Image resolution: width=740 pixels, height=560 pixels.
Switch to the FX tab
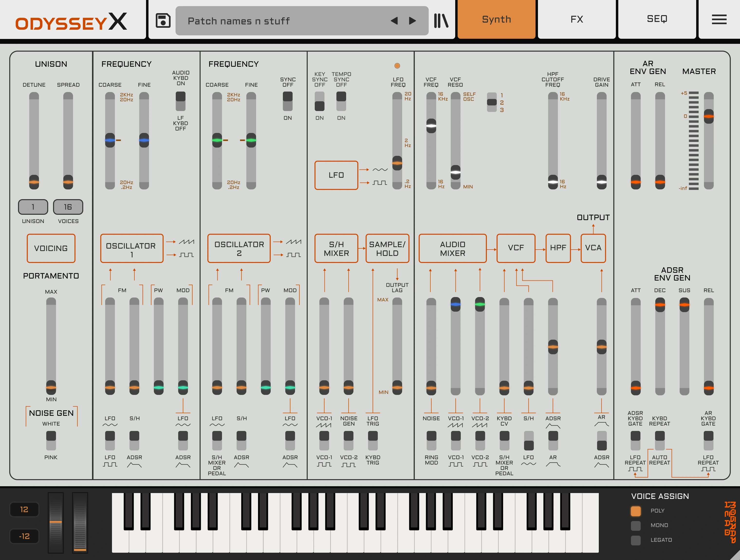(577, 19)
